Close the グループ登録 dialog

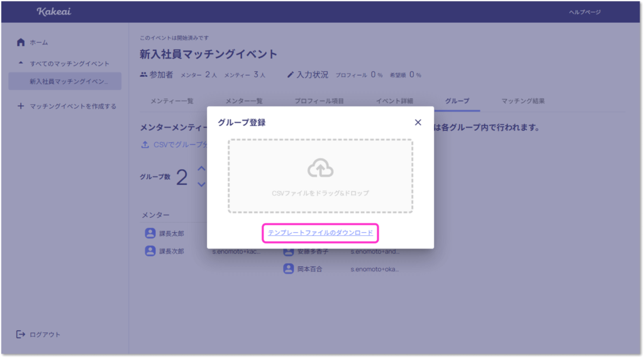coord(418,123)
